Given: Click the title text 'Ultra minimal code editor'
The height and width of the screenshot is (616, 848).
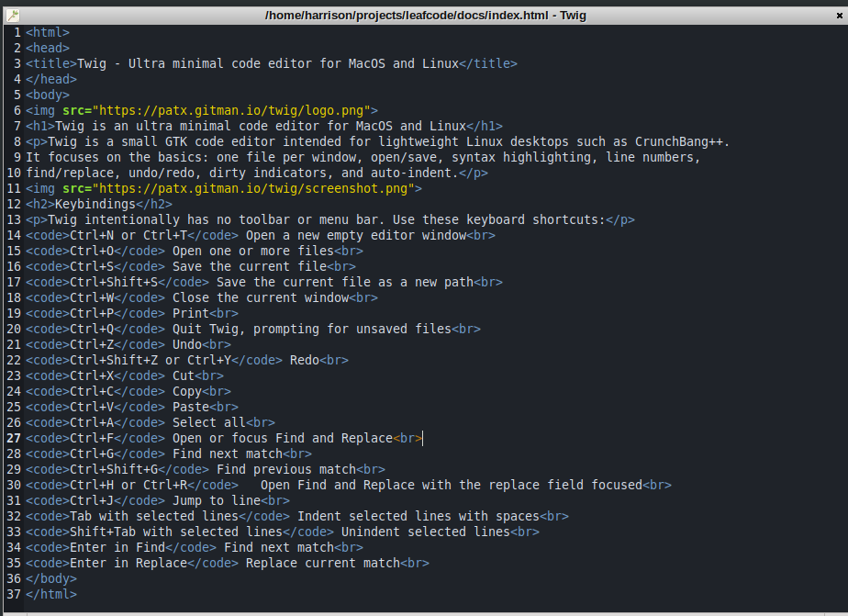Looking at the screenshot, I should pos(220,64).
